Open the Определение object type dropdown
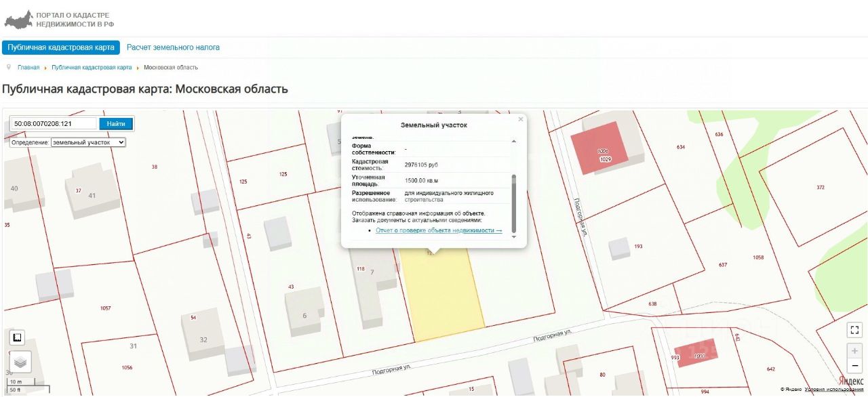 (88, 142)
